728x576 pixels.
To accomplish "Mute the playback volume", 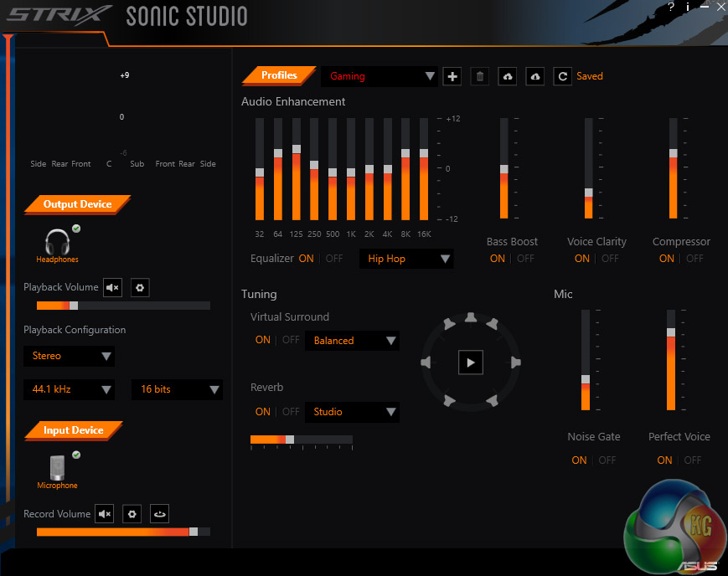I will [112, 288].
